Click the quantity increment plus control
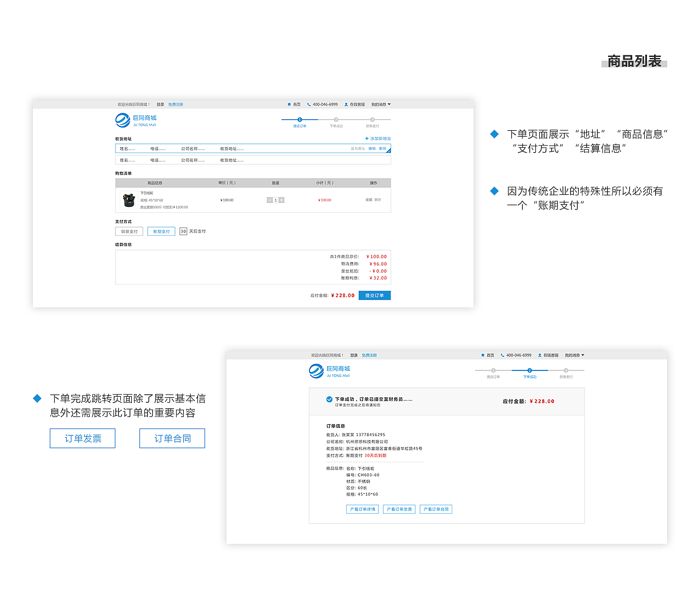The image size is (700, 591). coord(281,200)
